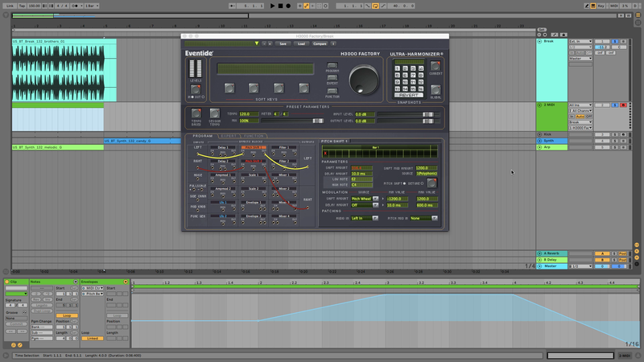Click the Tap tempo button

pyautogui.click(x=23, y=6)
